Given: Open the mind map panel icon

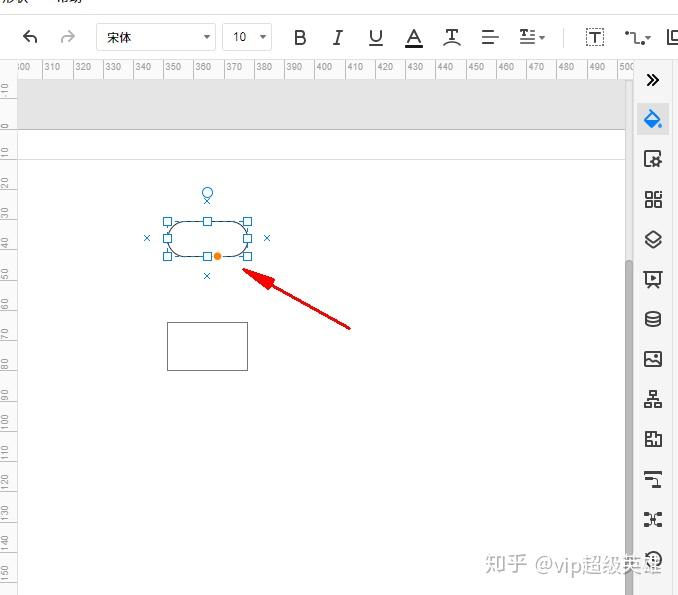Looking at the screenshot, I should click(x=653, y=519).
